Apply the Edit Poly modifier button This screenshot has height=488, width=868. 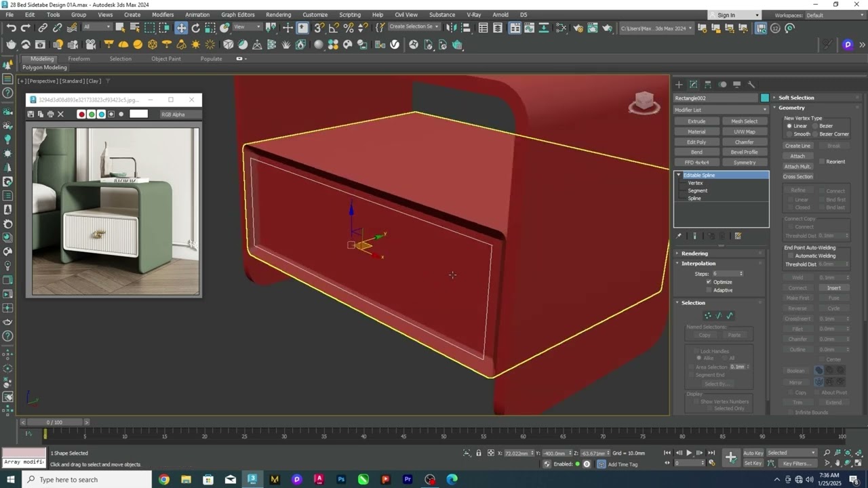[696, 142]
